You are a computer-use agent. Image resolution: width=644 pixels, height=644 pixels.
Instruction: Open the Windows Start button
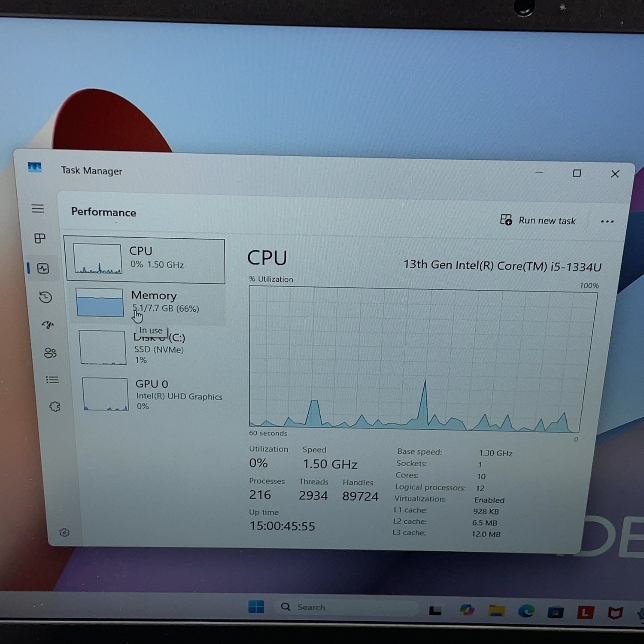pyautogui.click(x=256, y=607)
